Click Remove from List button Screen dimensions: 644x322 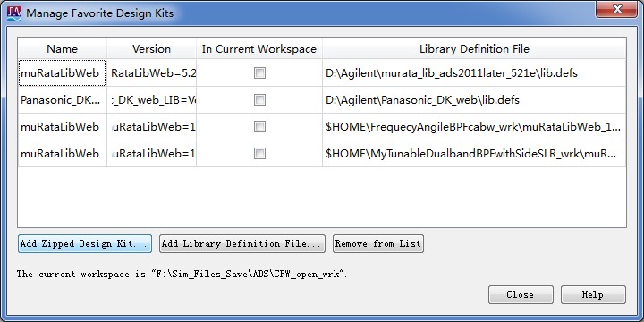[377, 243]
